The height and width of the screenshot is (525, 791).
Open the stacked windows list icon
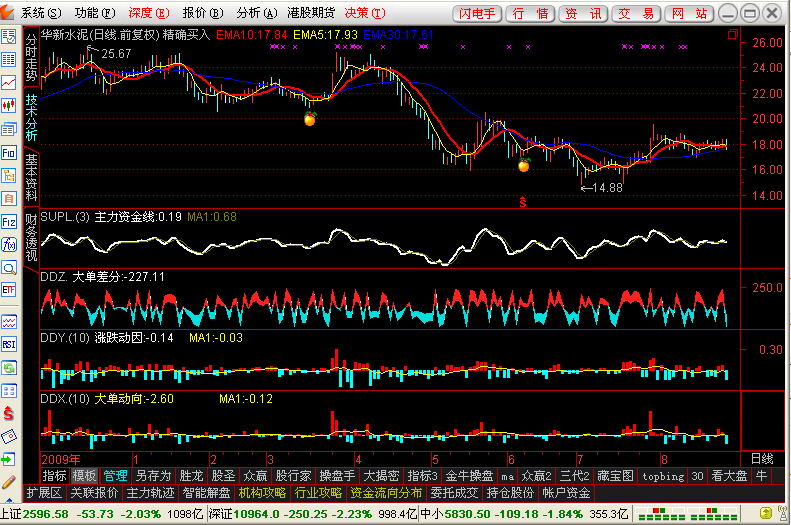pos(9,129)
